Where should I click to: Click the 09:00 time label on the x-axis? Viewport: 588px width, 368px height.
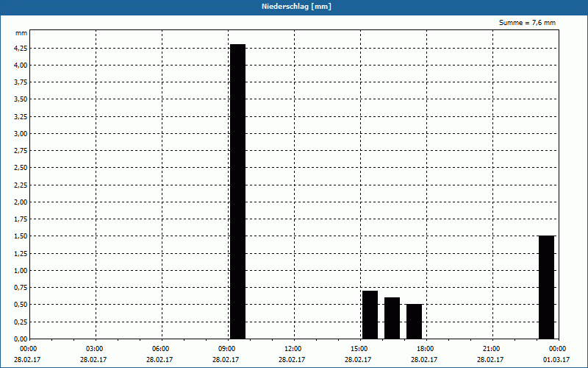tap(226, 349)
